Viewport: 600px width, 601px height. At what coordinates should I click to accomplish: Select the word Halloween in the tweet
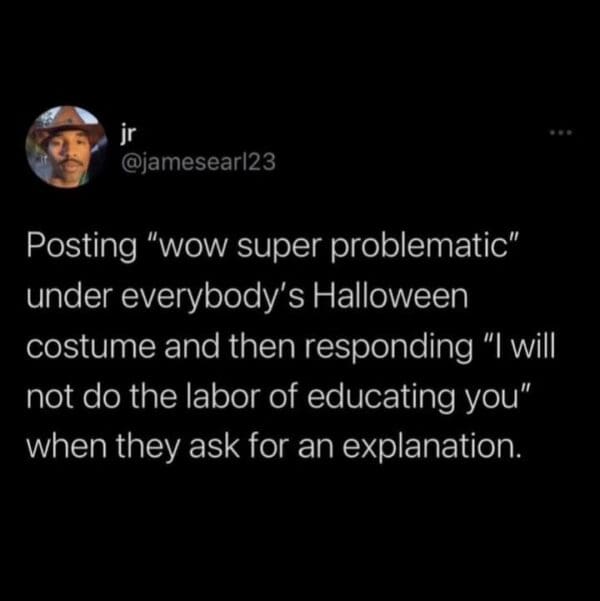click(391, 296)
